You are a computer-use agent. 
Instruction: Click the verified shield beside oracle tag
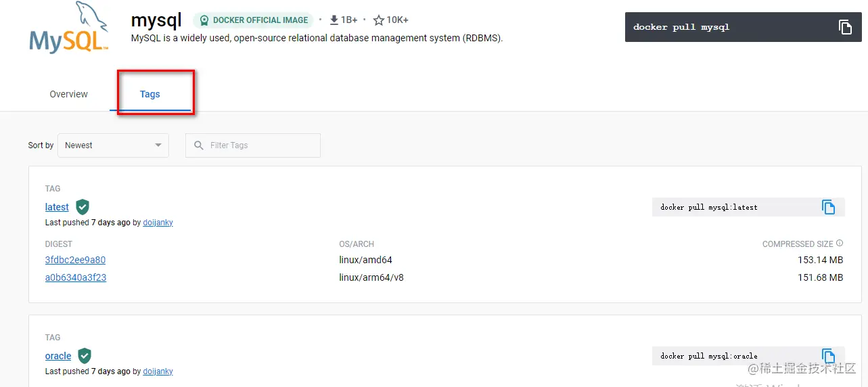tap(85, 356)
